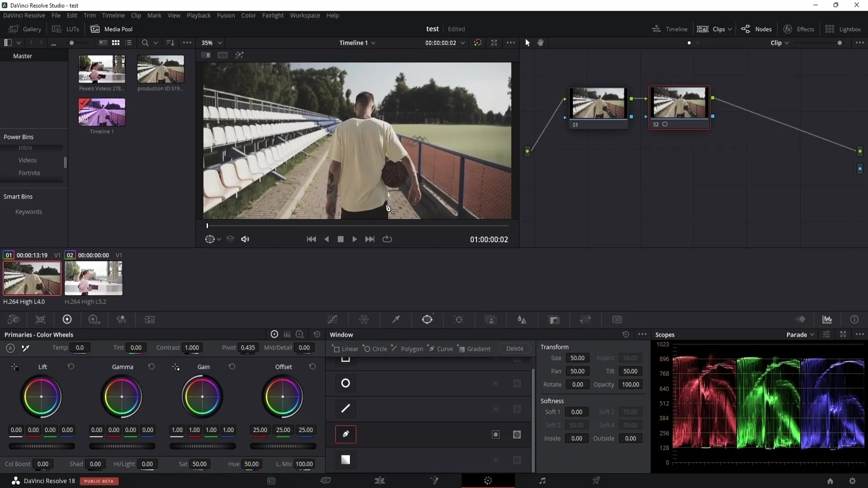868x488 pixels.
Task: Open the Playback menu
Action: pos(198,15)
